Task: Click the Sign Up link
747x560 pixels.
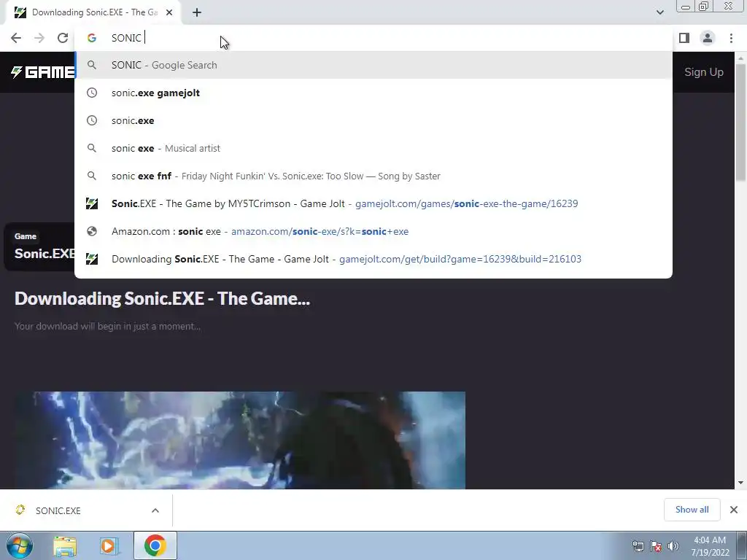Action: click(x=704, y=72)
